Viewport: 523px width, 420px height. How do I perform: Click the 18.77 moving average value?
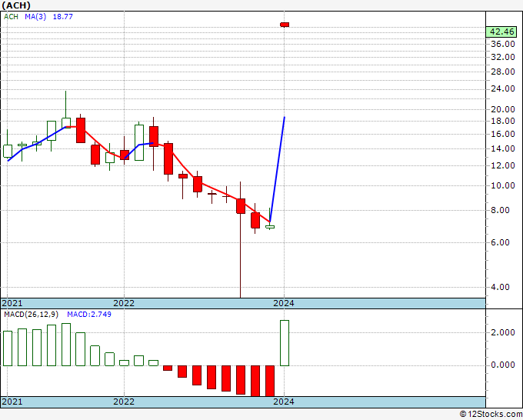click(63, 17)
